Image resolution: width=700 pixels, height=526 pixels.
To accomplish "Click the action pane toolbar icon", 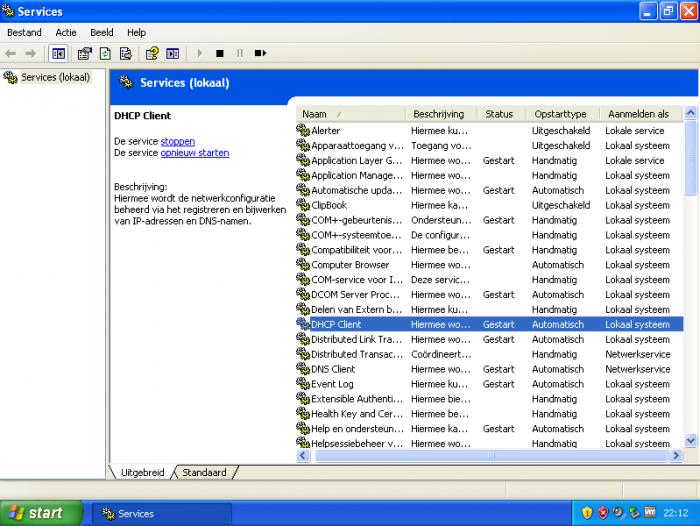I will coord(173,54).
